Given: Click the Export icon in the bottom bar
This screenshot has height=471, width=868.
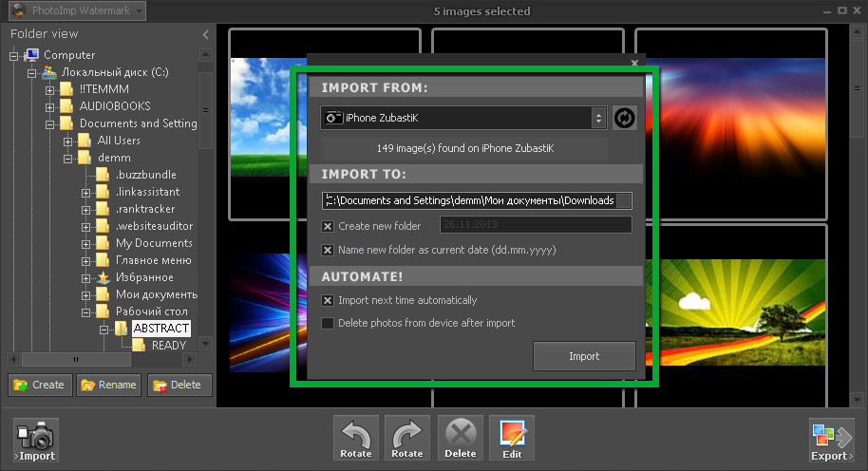Looking at the screenshot, I should [832, 441].
